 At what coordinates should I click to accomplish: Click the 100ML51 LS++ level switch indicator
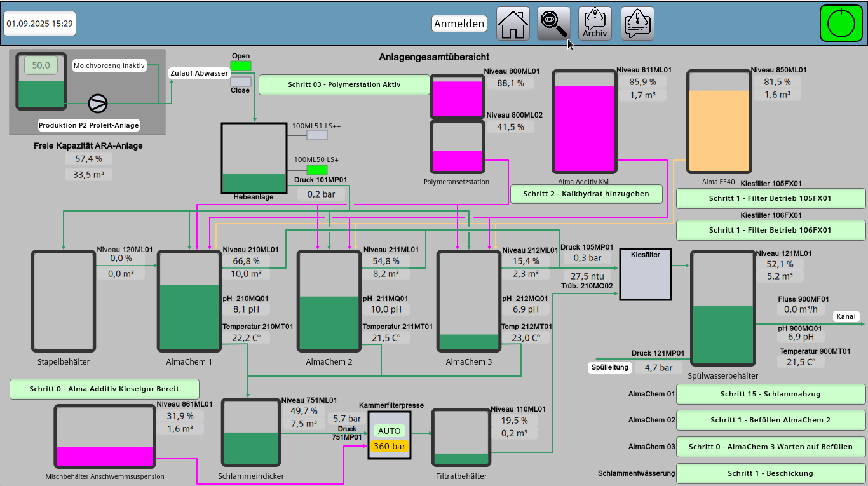317,135
